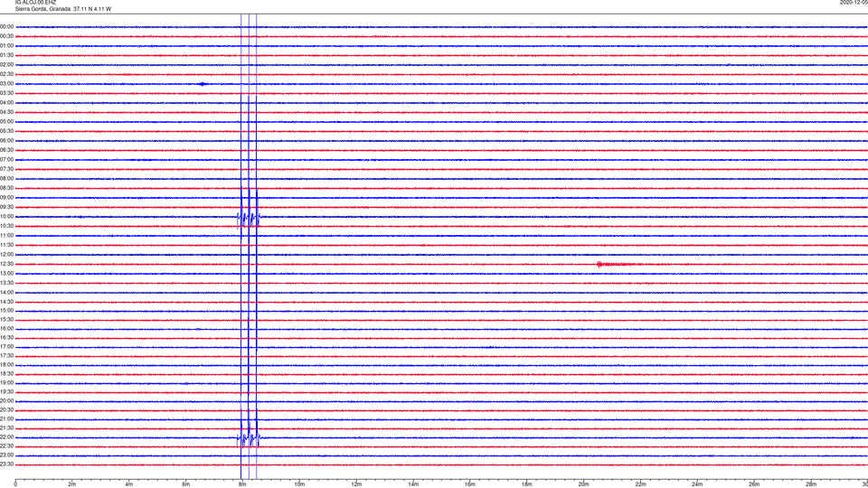The height and width of the screenshot is (488, 868).
Task: Click the 18:00 time label
Action: pos(6,364)
